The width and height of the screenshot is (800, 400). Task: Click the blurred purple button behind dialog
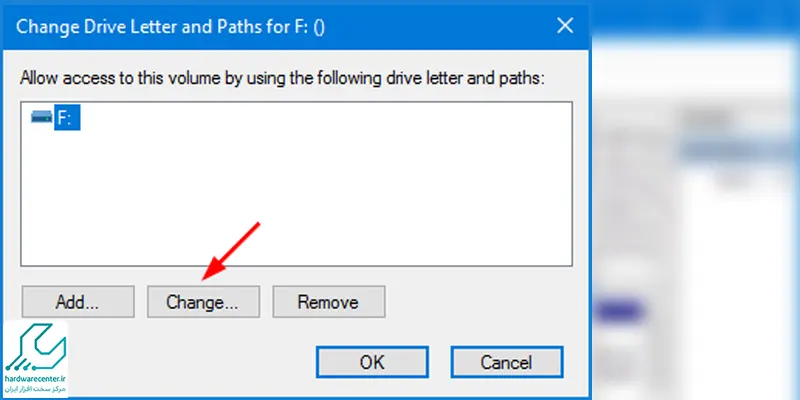[x=618, y=312]
